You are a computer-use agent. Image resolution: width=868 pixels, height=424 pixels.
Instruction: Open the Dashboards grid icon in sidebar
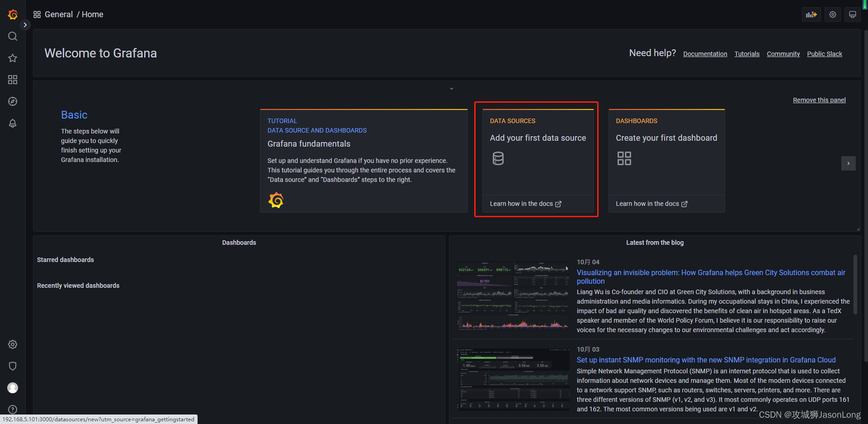(13, 80)
